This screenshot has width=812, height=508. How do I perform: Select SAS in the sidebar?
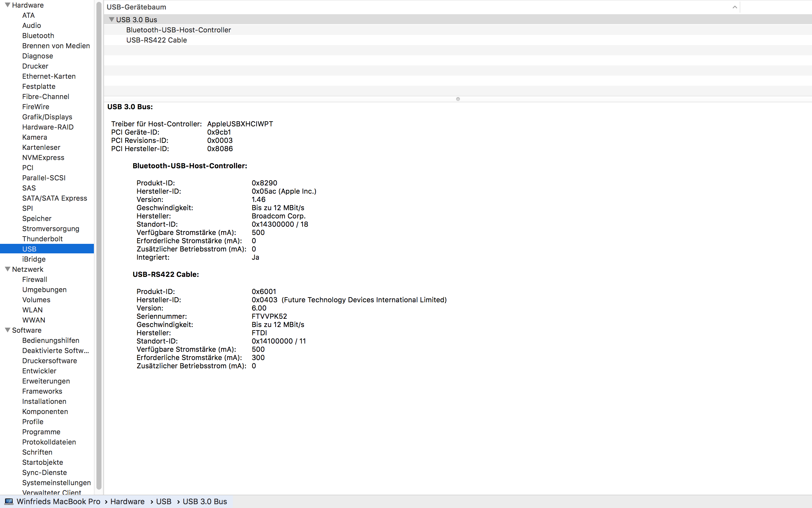point(29,188)
